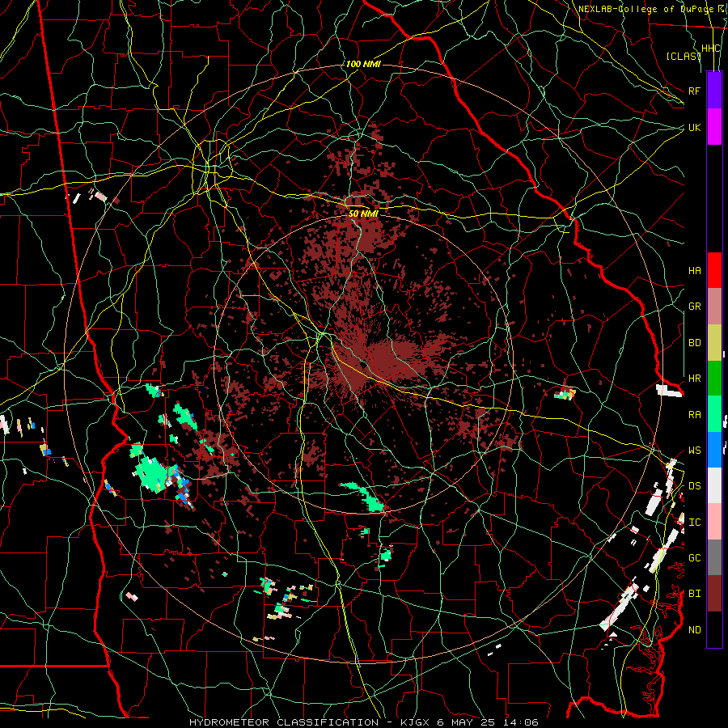Select the yellow BD legend color block
Viewport: 728px width, 728px height.
coord(714,342)
